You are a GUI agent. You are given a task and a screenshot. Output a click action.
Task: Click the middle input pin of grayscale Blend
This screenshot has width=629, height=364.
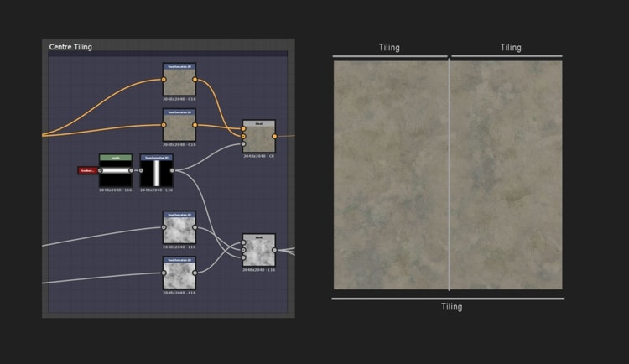tap(243, 250)
